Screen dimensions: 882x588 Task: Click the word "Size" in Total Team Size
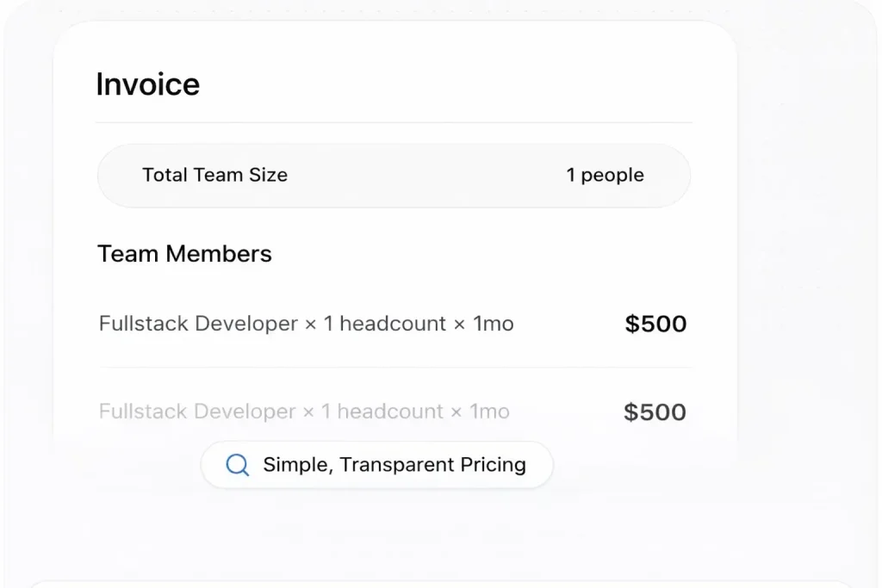click(x=268, y=175)
